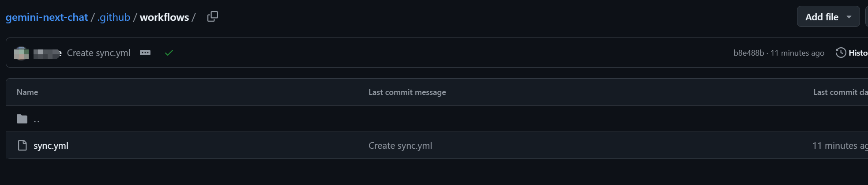Open the Add file dropdown arrow
Screen dimensions: 868x185
click(849, 17)
